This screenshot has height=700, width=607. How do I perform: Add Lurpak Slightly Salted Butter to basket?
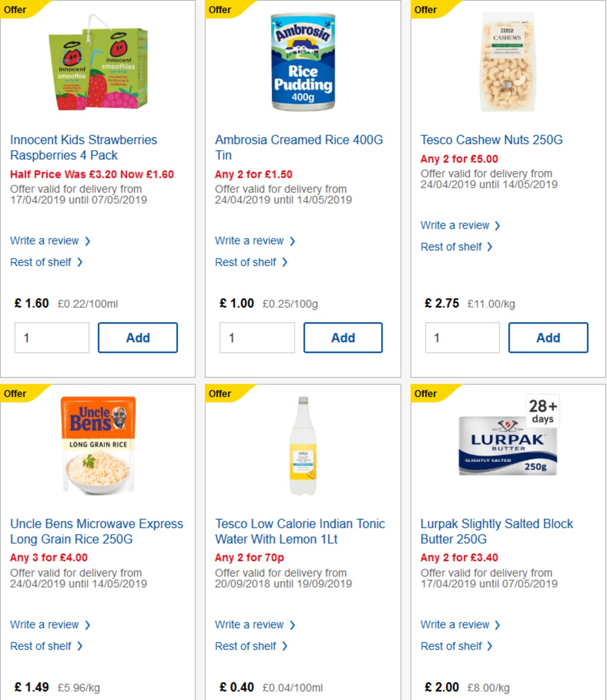coord(548,697)
